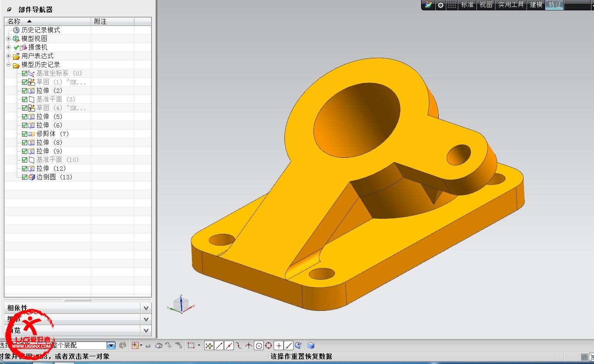Uncheck the 修剪体 (7) checkbox
This screenshot has width=594, height=364.
pos(25,134)
